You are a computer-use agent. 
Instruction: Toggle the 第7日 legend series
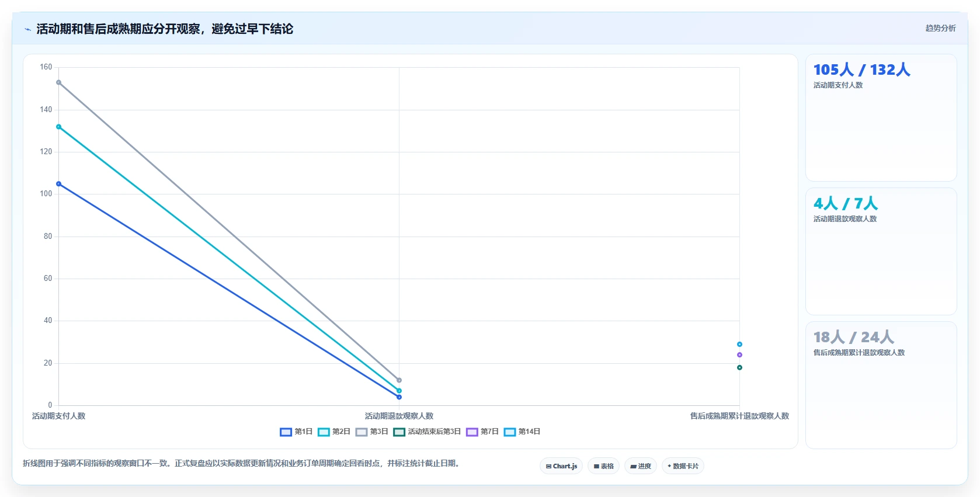pos(482,432)
